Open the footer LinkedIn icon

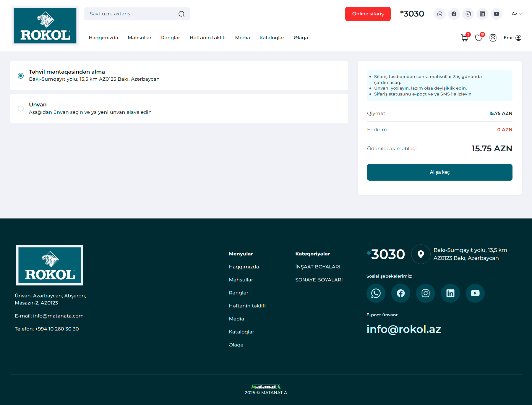[450, 293]
